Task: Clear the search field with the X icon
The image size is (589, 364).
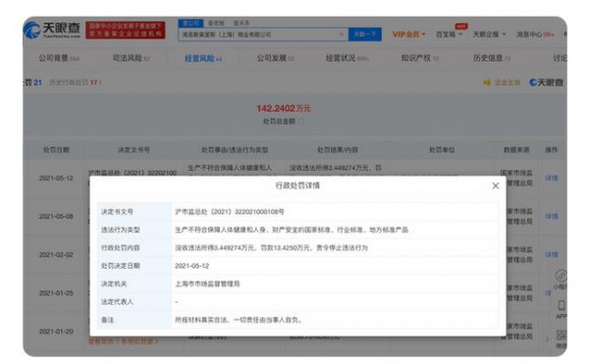Action: (341, 34)
